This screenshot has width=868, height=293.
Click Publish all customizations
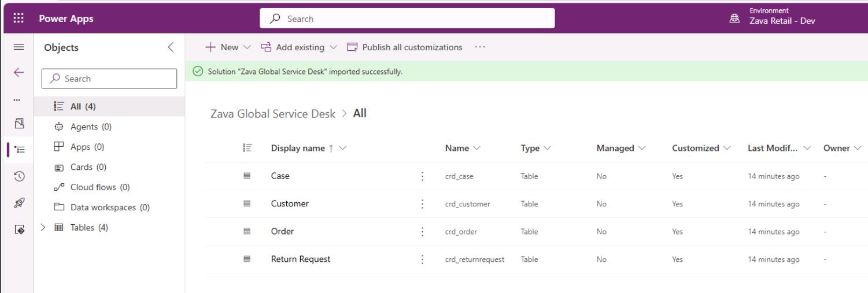pyautogui.click(x=405, y=47)
